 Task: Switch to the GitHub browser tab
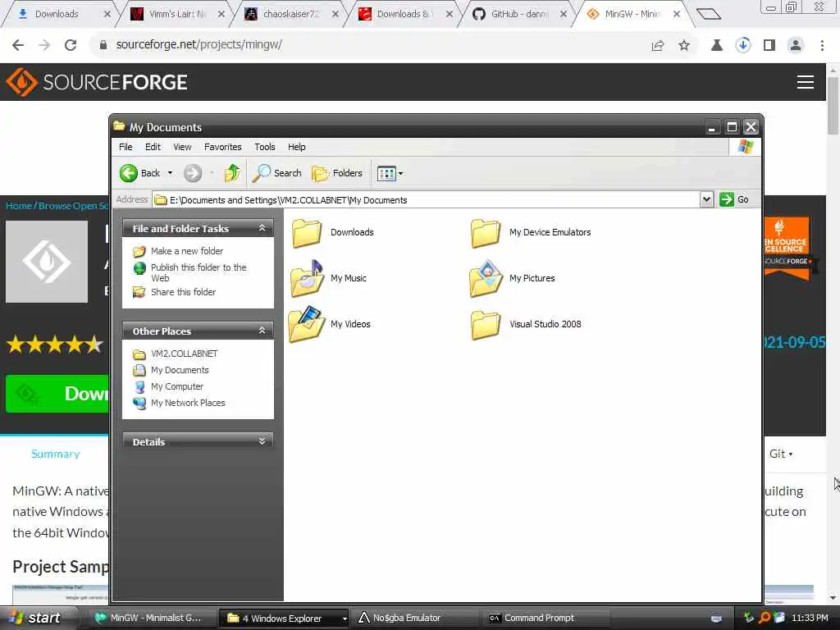[x=518, y=14]
